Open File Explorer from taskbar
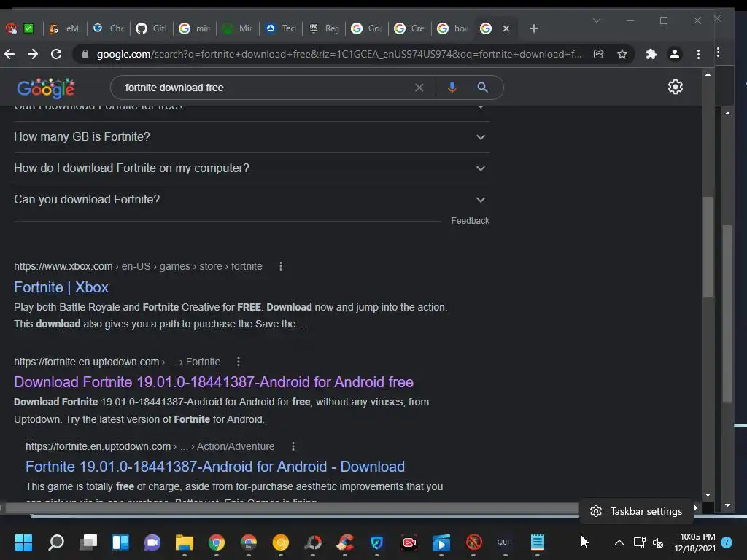This screenshot has width=747, height=560. point(185,542)
